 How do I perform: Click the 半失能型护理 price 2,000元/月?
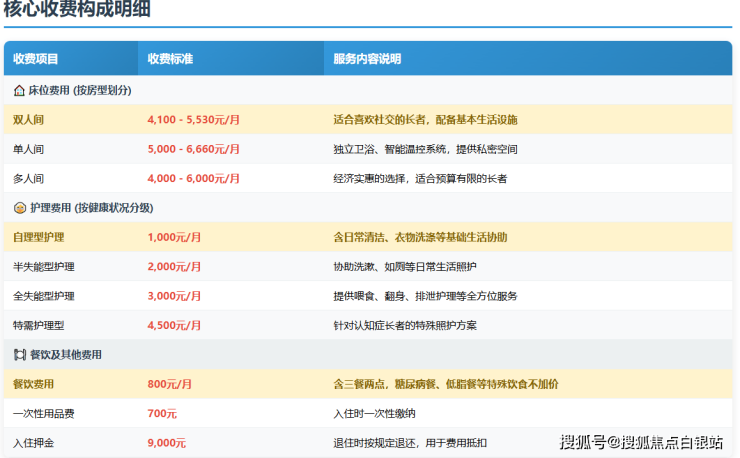tap(174, 267)
